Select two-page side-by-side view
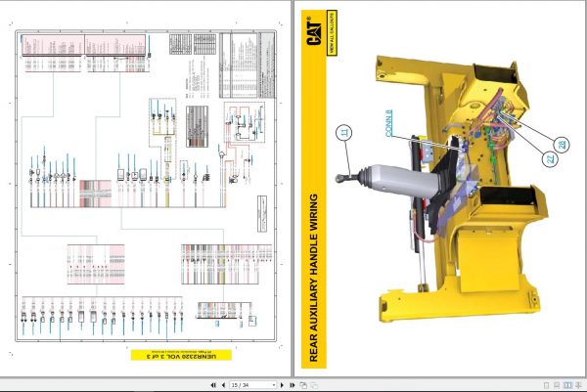 (x=567, y=385)
